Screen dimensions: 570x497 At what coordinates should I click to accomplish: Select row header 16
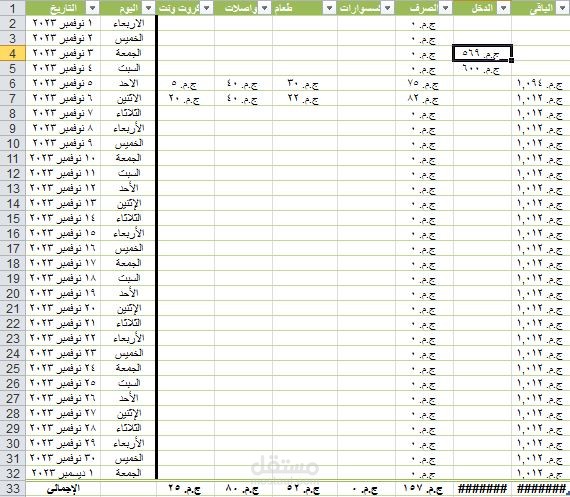(x=13, y=233)
